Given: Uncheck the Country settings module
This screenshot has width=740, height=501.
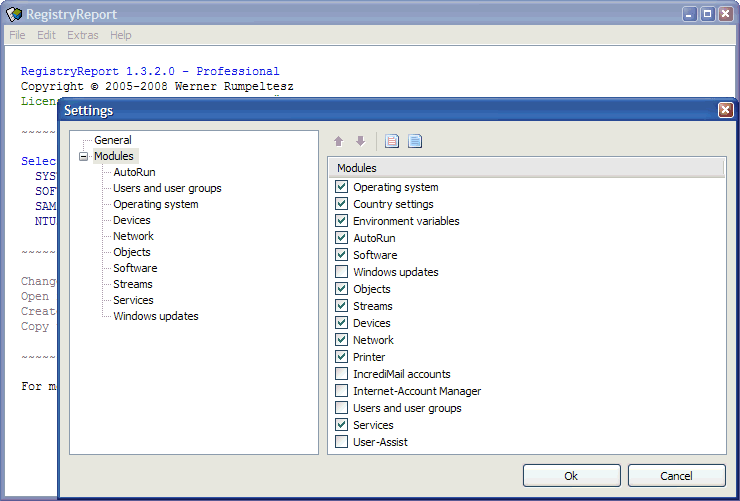Looking at the screenshot, I should coord(342,204).
